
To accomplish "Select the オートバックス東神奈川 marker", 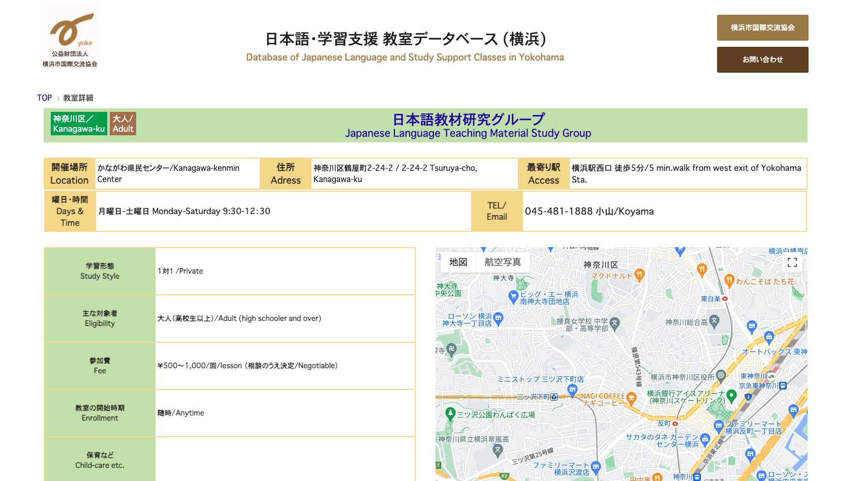I will click(768, 336).
